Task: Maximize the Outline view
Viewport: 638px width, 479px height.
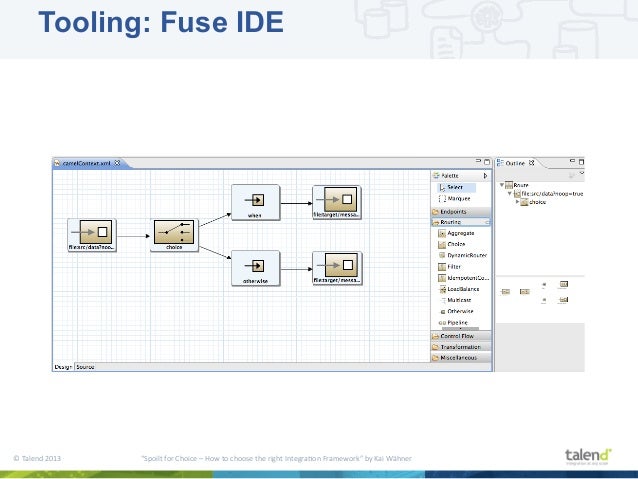Action: coord(581,162)
